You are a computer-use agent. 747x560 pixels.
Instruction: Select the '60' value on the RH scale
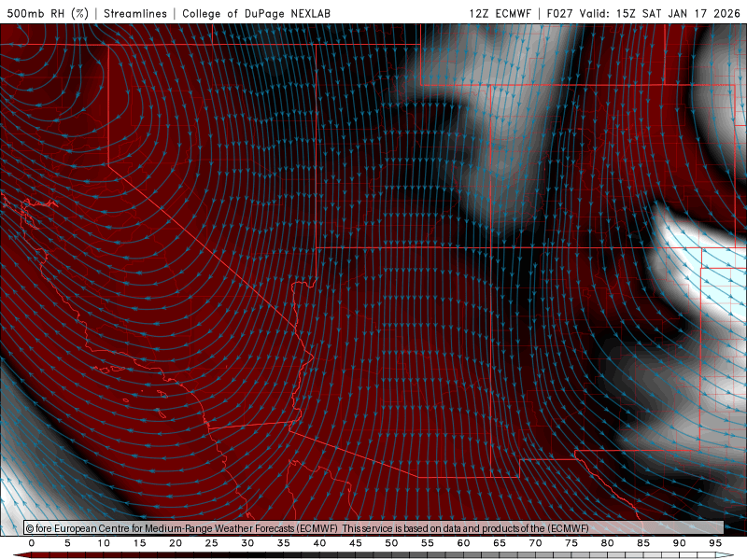tap(463, 543)
